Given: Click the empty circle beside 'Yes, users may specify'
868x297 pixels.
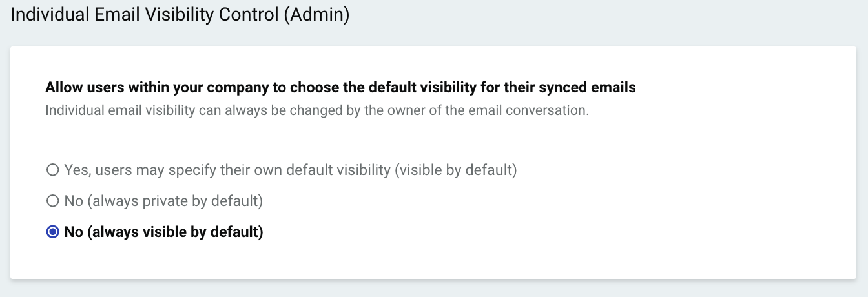Looking at the screenshot, I should click(53, 170).
